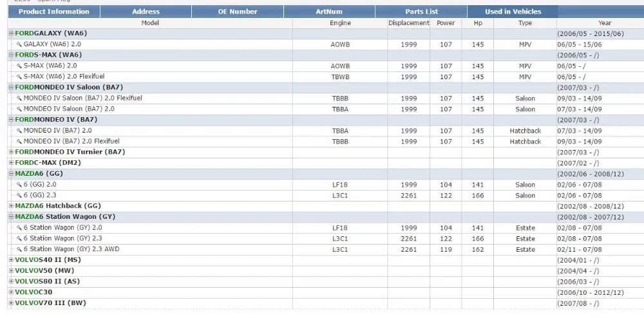Click magnifier icon beside S-MAX (WA6) 2.0 Flexifuel
Viewport: 644px width, 318px height.
(x=19, y=77)
